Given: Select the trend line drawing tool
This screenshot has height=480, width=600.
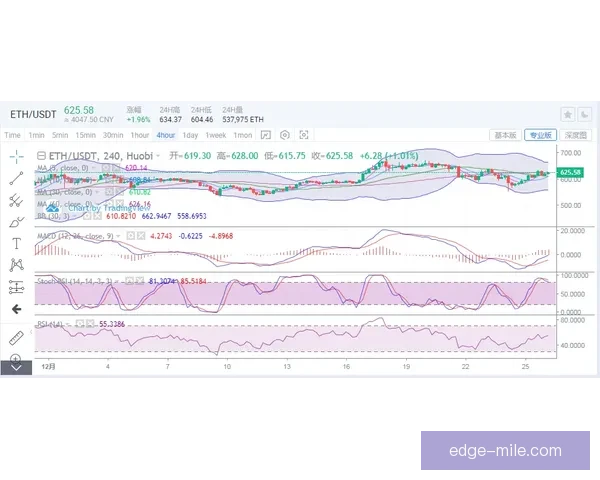Looking at the screenshot, I should click(16, 178).
